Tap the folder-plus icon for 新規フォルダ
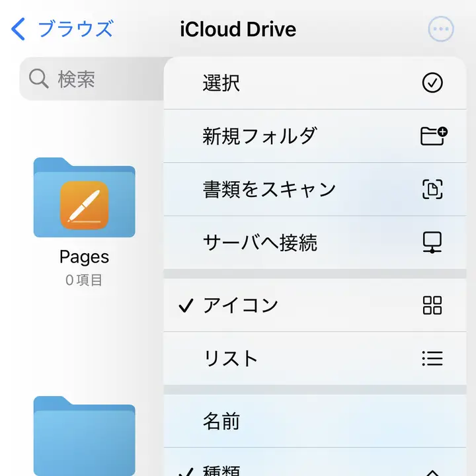476x476 pixels. 433,136
